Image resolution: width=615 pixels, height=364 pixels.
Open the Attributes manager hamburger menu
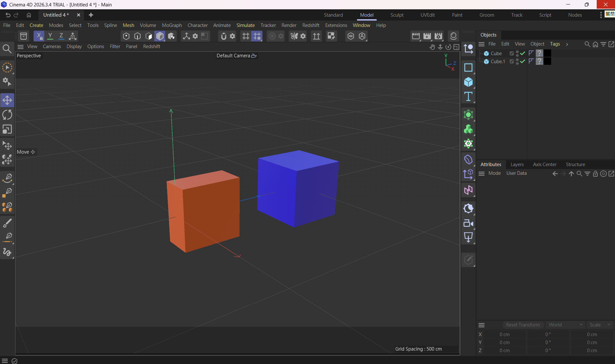click(x=481, y=173)
